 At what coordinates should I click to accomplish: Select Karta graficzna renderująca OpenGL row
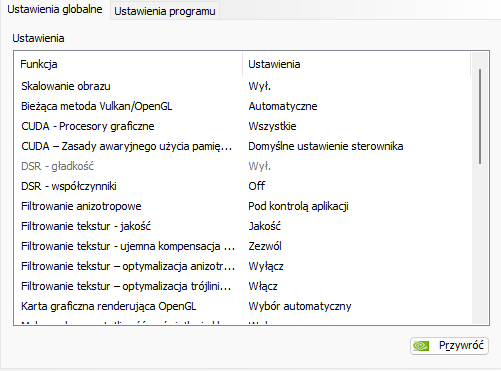point(243,306)
